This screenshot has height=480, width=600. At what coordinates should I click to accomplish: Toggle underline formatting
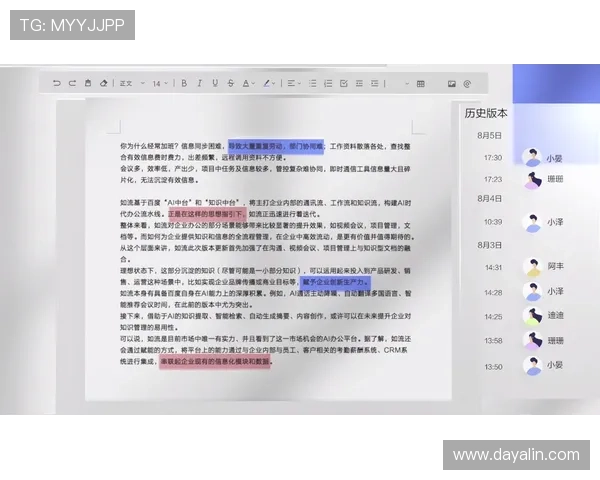coord(215,83)
